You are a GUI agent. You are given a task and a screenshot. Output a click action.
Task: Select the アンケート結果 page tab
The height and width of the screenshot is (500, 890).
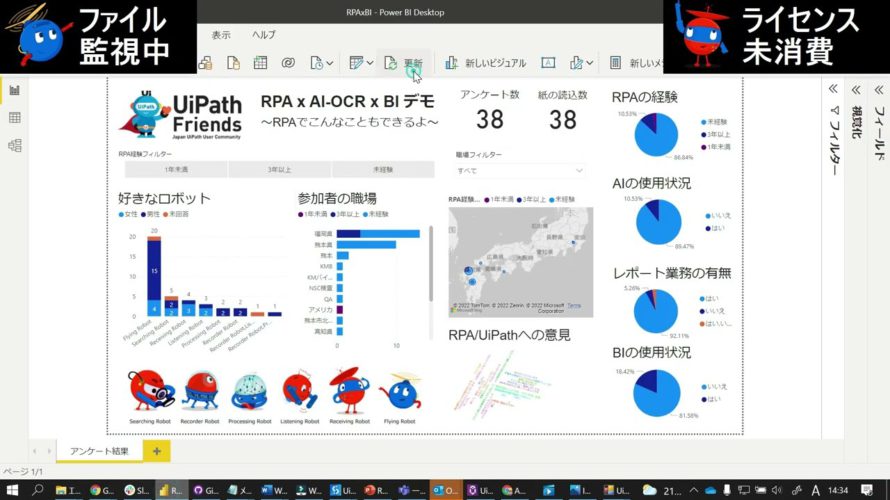(x=99, y=451)
